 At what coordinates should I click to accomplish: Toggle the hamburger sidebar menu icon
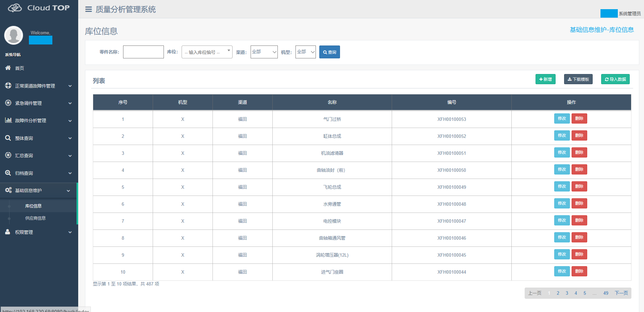pyautogui.click(x=88, y=9)
